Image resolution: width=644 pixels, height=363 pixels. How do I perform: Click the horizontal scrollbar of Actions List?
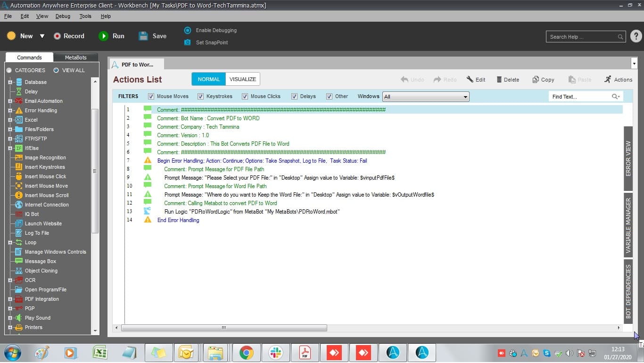coord(224,328)
